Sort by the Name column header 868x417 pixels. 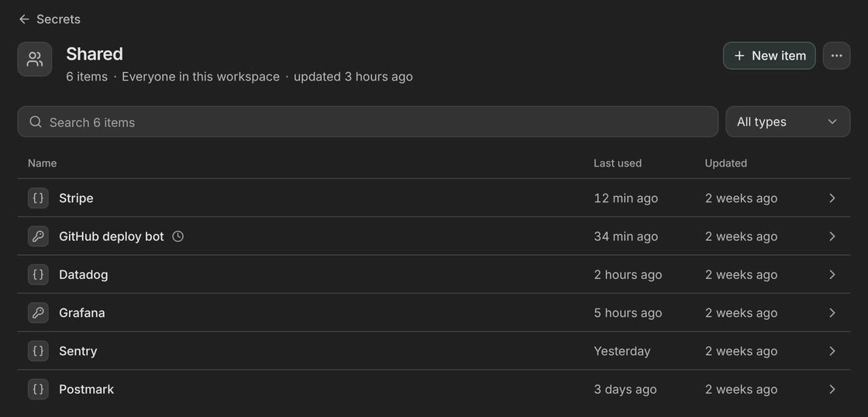42,164
